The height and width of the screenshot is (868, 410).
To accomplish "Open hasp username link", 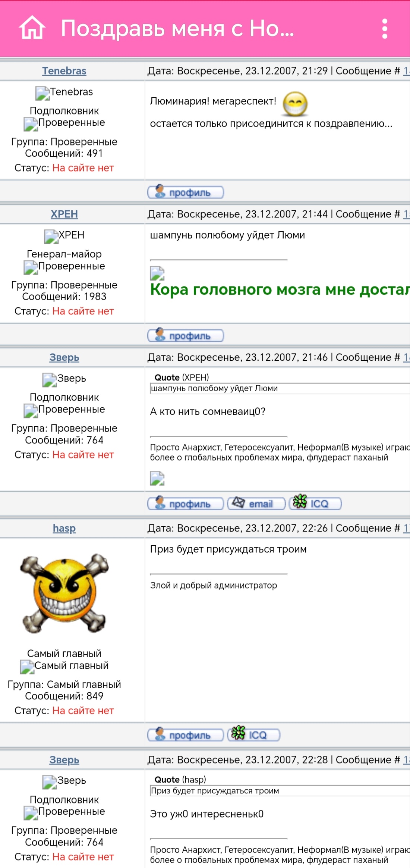I will point(64,528).
